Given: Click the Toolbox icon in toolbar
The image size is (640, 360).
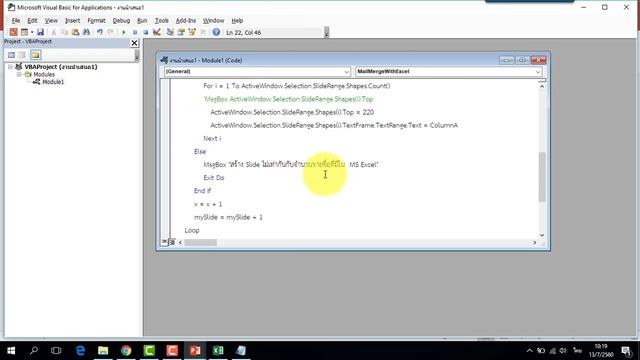Looking at the screenshot, I should tap(203, 32).
